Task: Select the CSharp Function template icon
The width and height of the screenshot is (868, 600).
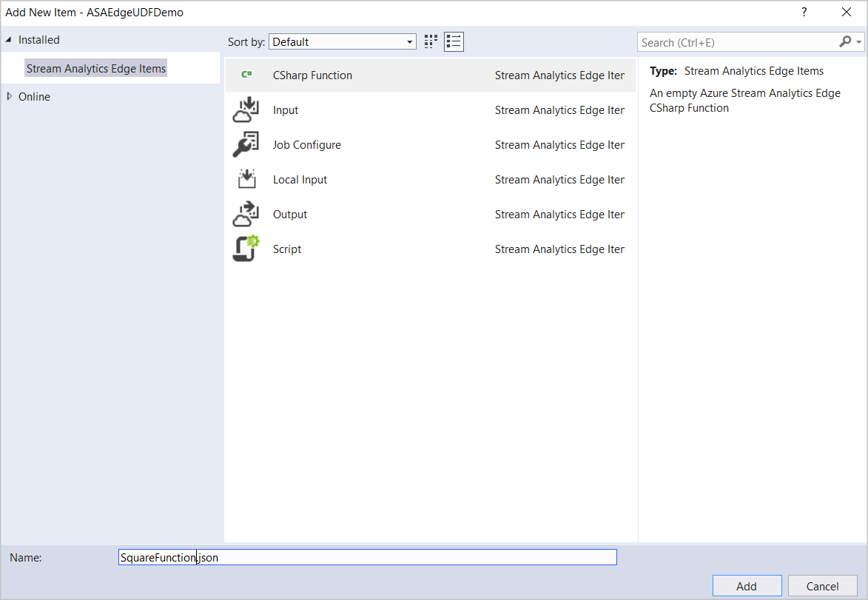Action: 245,75
